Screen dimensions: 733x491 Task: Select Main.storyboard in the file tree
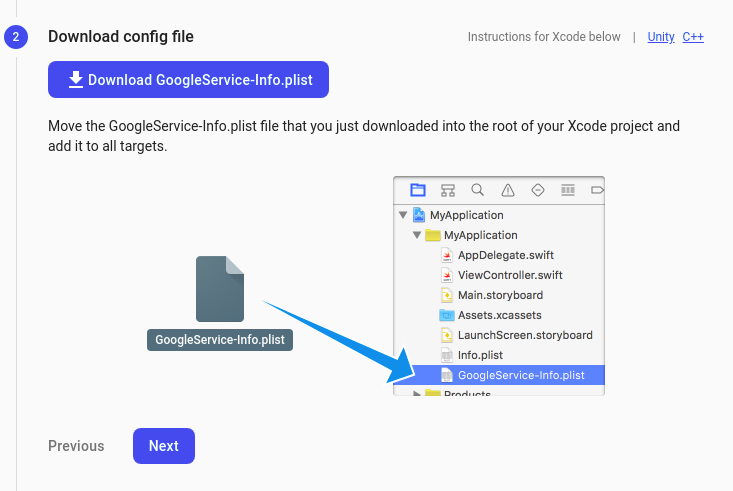pos(499,295)
